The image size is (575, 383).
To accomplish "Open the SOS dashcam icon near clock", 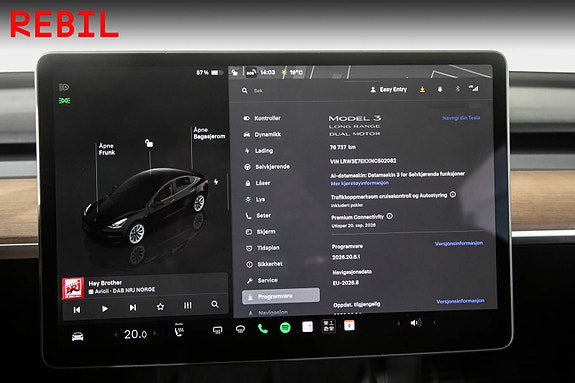I will [x=251, y=72].
